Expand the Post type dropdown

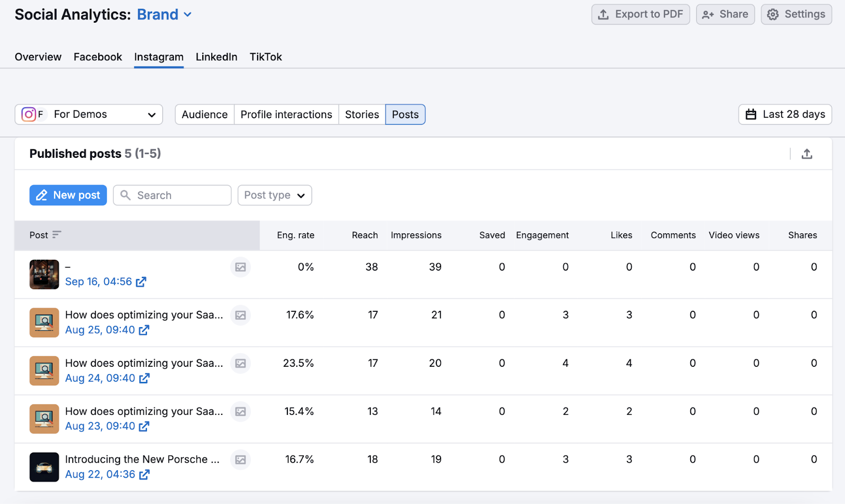pyautogui.click(x=274, y=195)
